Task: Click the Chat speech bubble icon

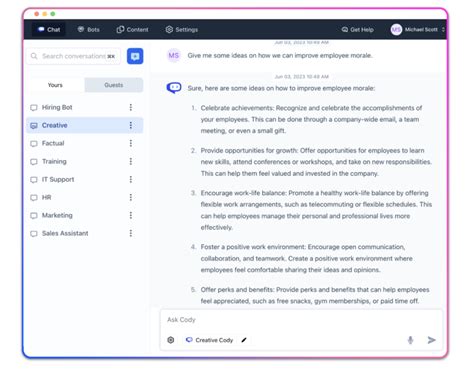Action: tap(41, 29)
